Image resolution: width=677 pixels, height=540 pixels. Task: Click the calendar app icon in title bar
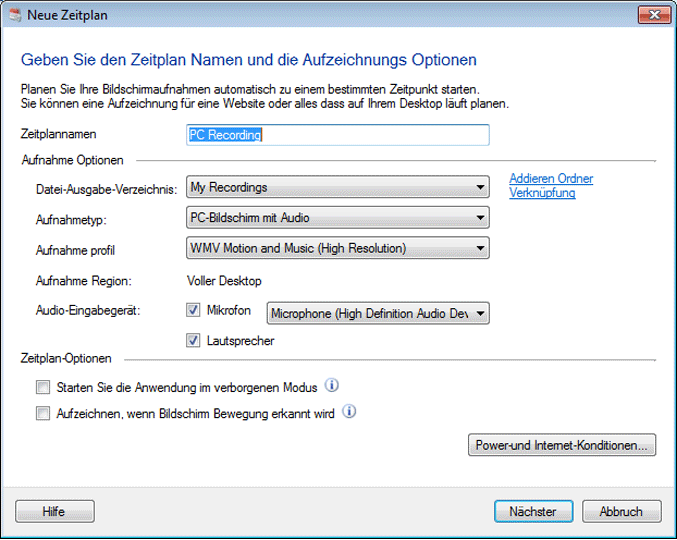[x=14, y=15]
